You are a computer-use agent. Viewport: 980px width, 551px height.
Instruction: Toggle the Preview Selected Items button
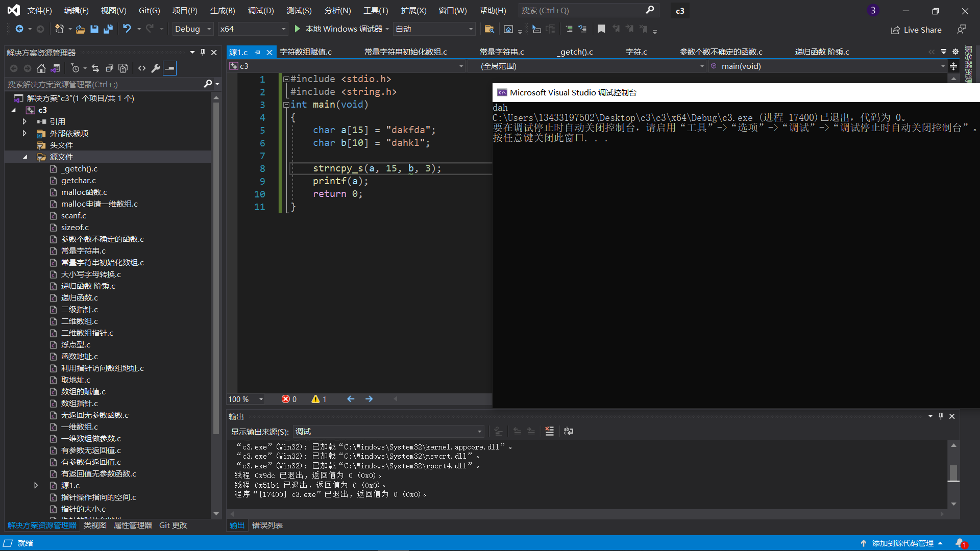[170, 68]
